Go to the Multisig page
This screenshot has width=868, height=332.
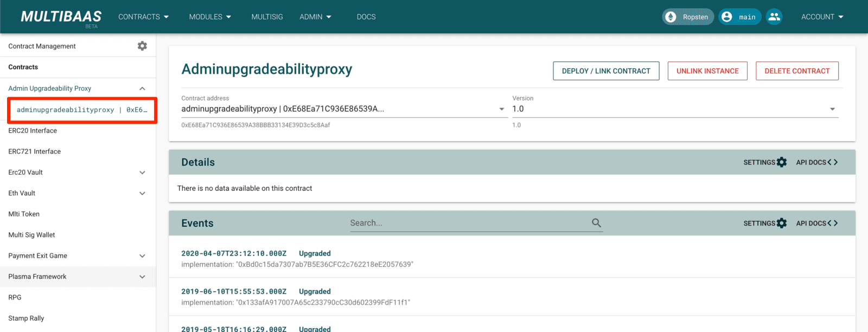(x=267, y=17)
